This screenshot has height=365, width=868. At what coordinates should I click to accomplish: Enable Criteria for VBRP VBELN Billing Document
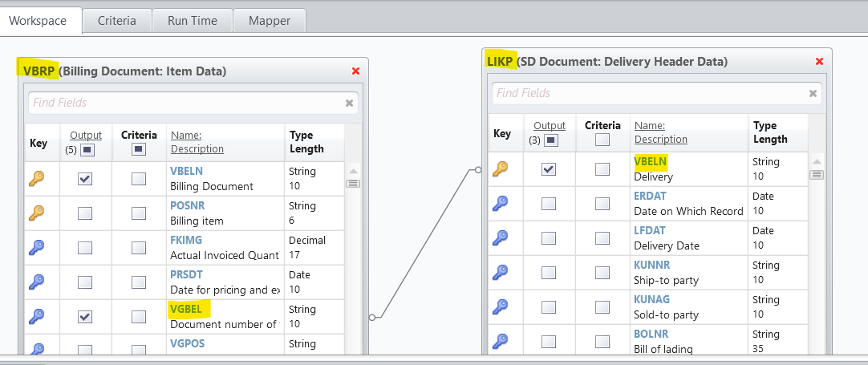(139, 179)
